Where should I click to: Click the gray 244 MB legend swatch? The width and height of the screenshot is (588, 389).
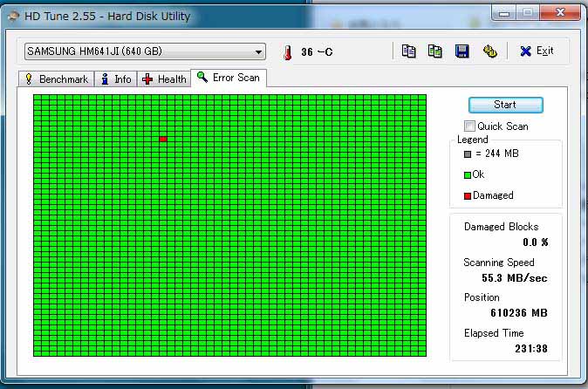tap(468, 154)
